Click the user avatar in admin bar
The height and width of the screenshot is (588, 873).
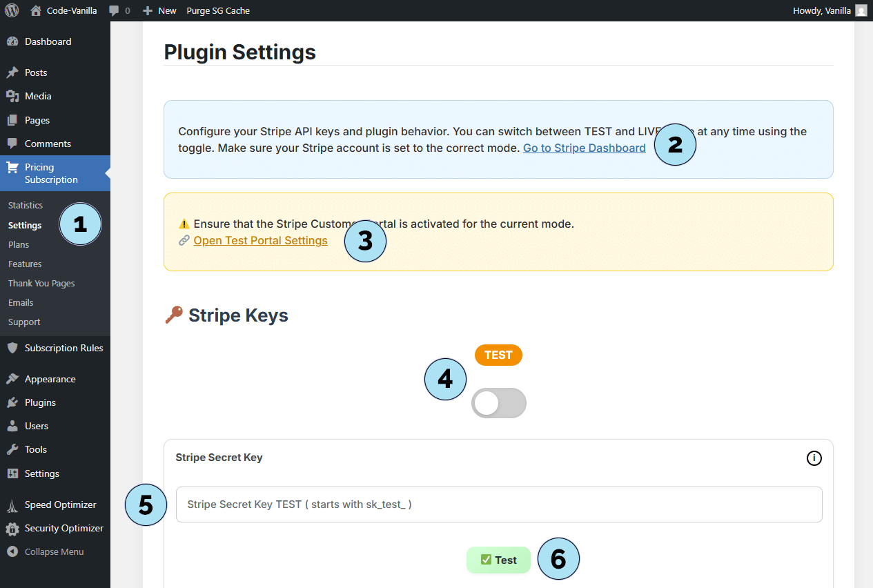coord(861,10)
